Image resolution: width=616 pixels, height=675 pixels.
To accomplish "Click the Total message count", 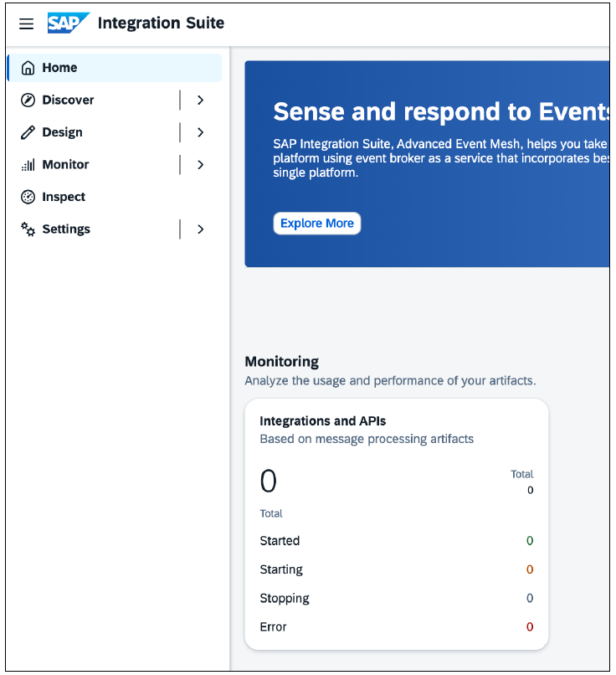I will pos(529,490).
